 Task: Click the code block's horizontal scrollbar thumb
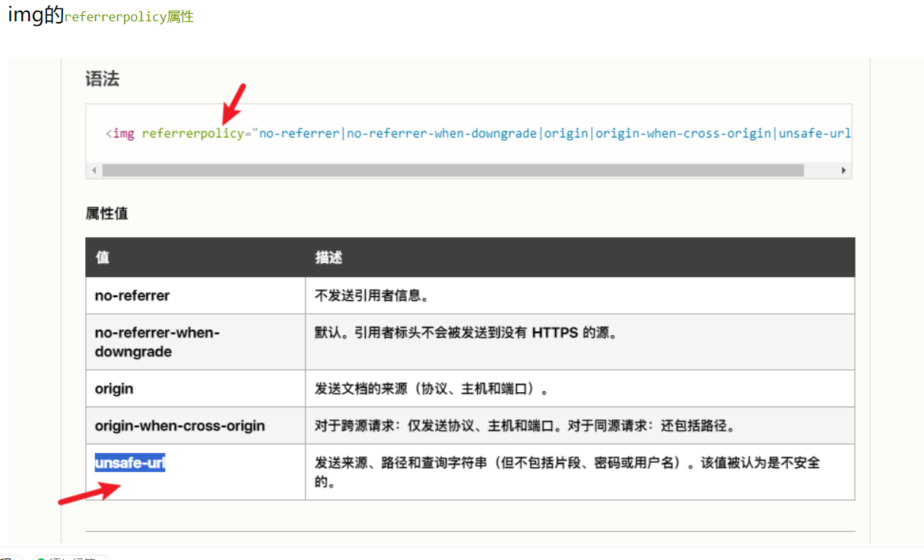click(x=452, y=171)
